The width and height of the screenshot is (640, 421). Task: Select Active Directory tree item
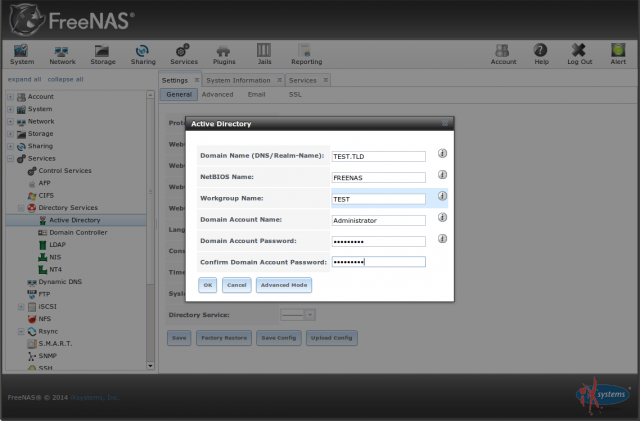[x=74, y=220]
